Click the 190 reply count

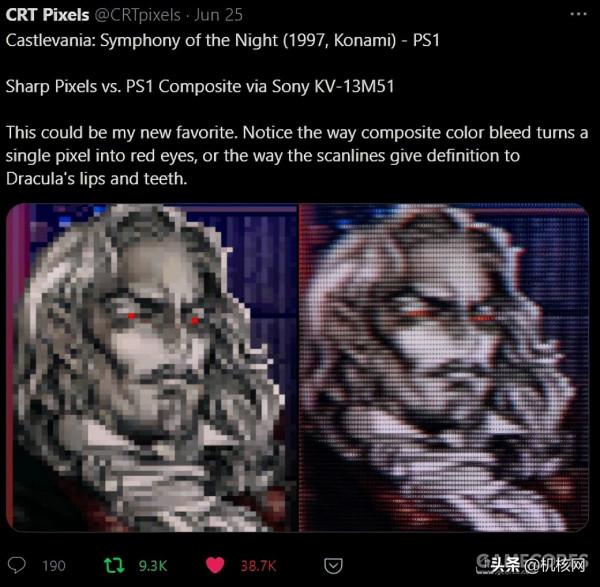[54, 566]
